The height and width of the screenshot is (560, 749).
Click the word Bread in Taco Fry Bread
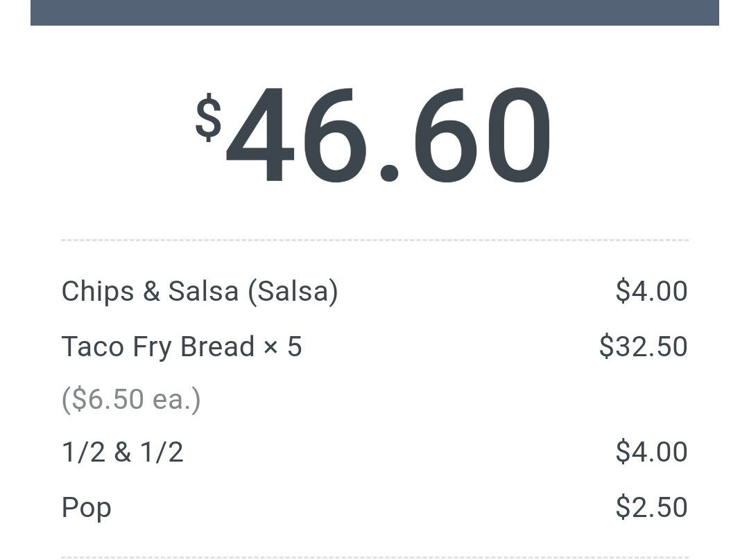coord(217,347)
